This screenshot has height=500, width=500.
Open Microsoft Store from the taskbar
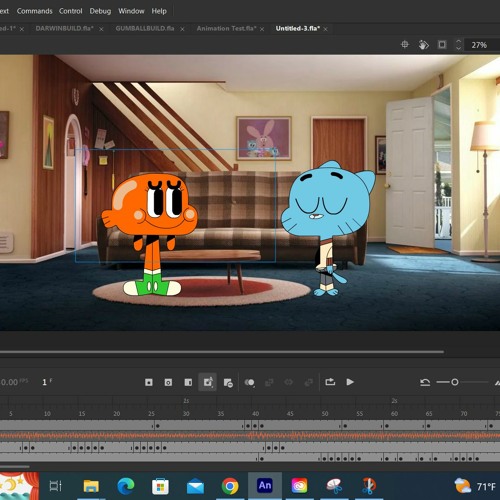point(160,486)
